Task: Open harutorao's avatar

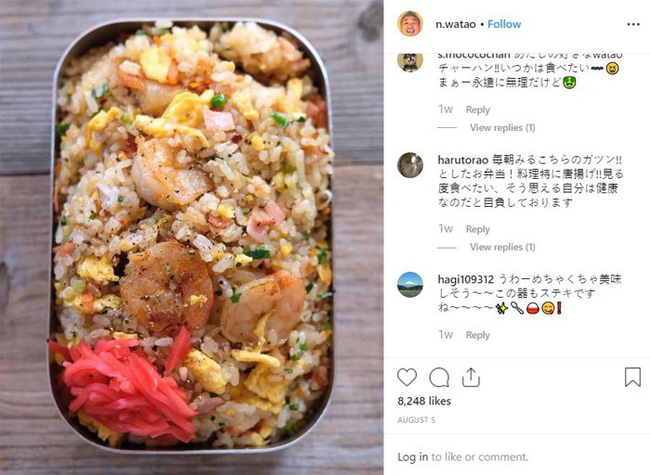Action: [x=410, y=165]
